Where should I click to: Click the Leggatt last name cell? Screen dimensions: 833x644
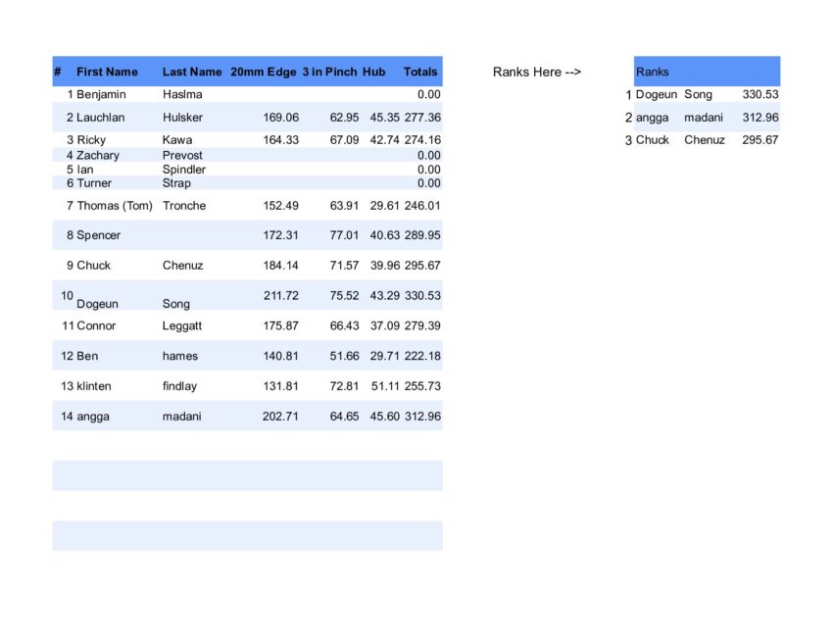click(184, 326)
